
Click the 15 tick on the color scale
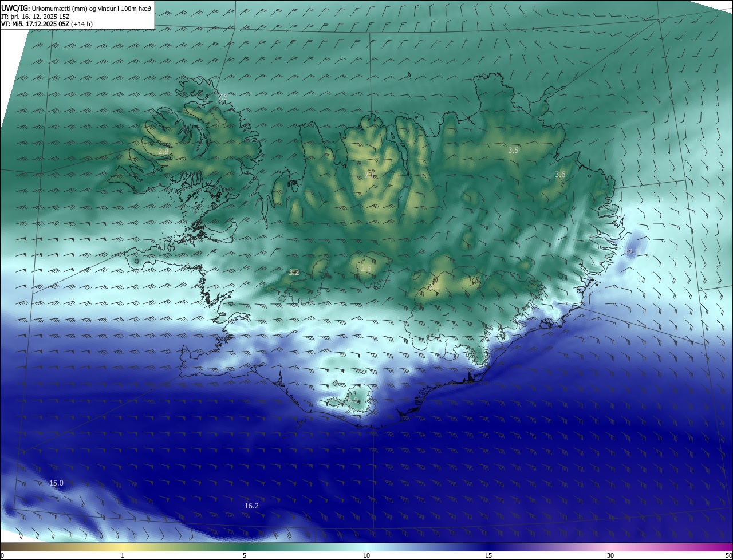pos(488,555)
